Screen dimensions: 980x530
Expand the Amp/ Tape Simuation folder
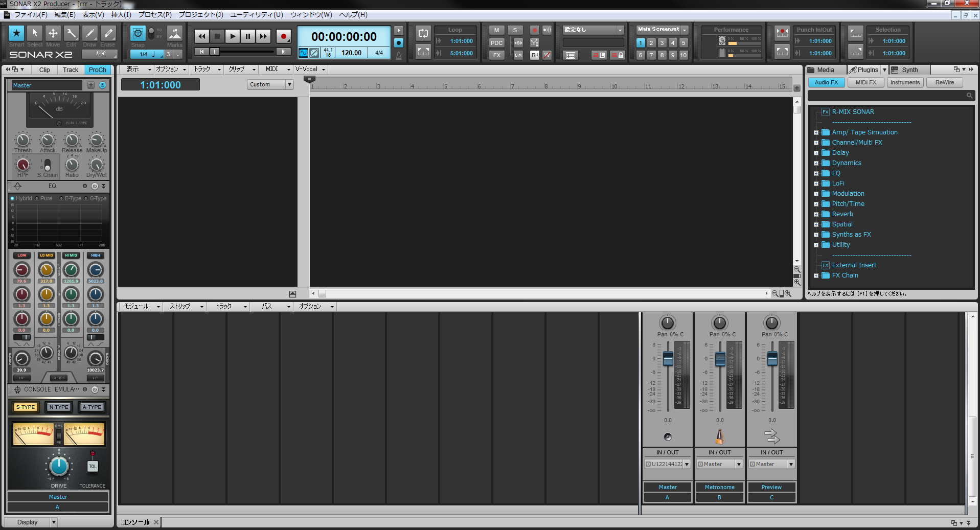point(816,132)
